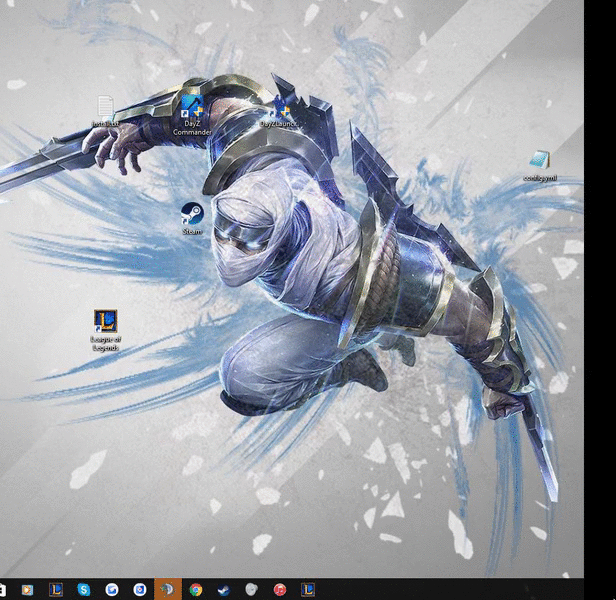Open iTunes red music icon in taskbar
This screenshot has height=600, width=616.
point(280,589)
